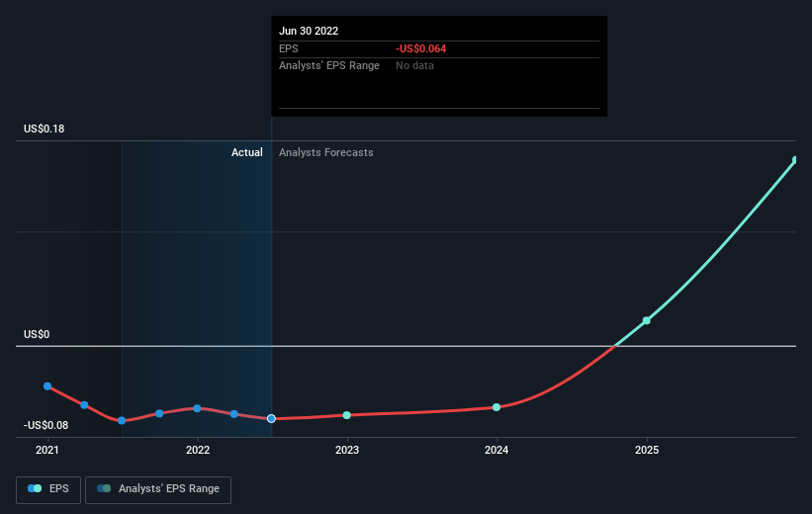Click the US$0 axis label
The height and width of the screenshot is (514, 812).
(37, 334)
